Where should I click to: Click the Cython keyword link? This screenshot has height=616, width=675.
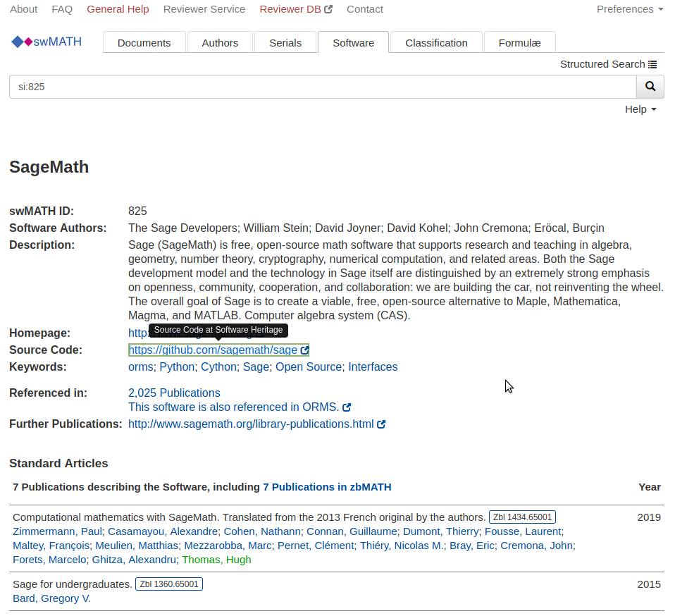pos(218,367)
